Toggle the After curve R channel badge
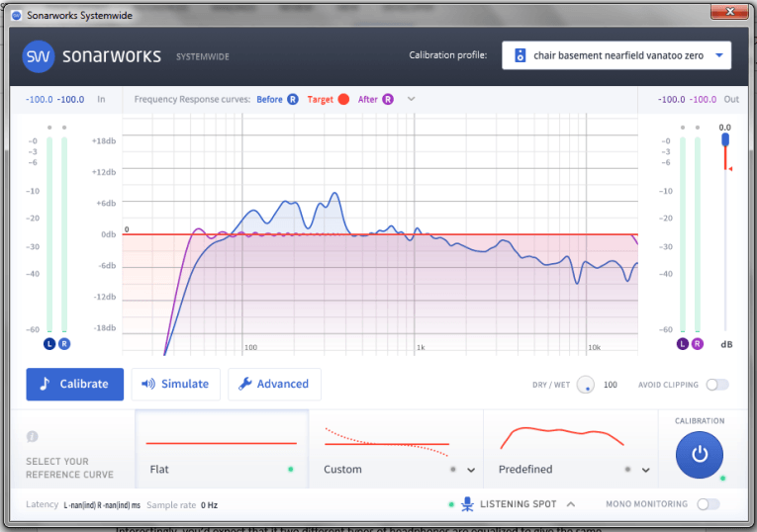757x532 pixels. pos(388,99)
